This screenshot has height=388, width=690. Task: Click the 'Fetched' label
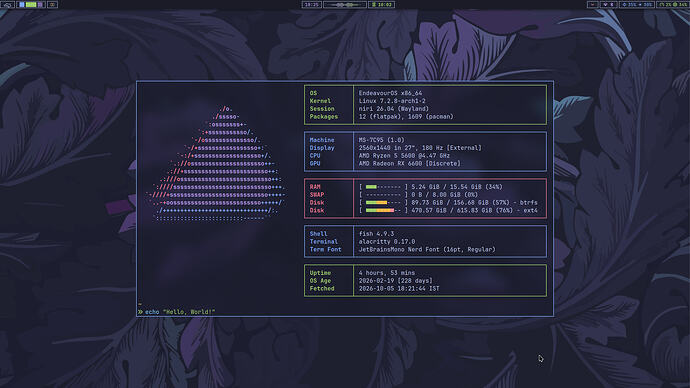click(x=322, y=289)
